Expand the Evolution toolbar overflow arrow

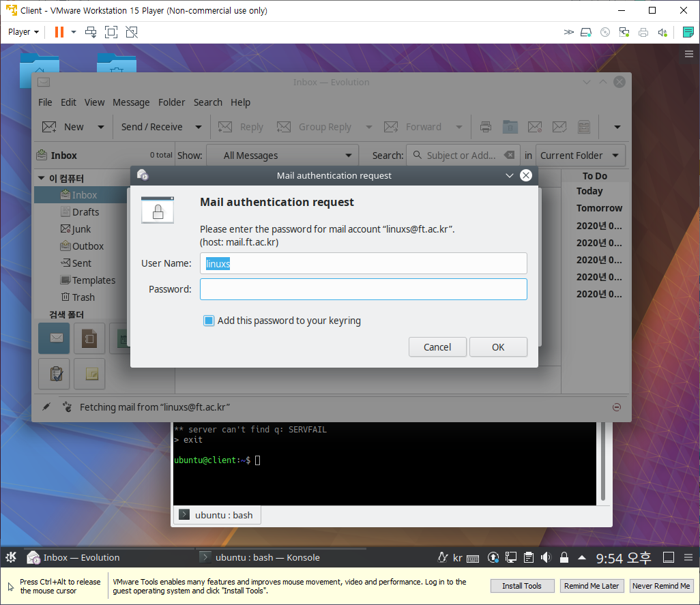[617, 127]
